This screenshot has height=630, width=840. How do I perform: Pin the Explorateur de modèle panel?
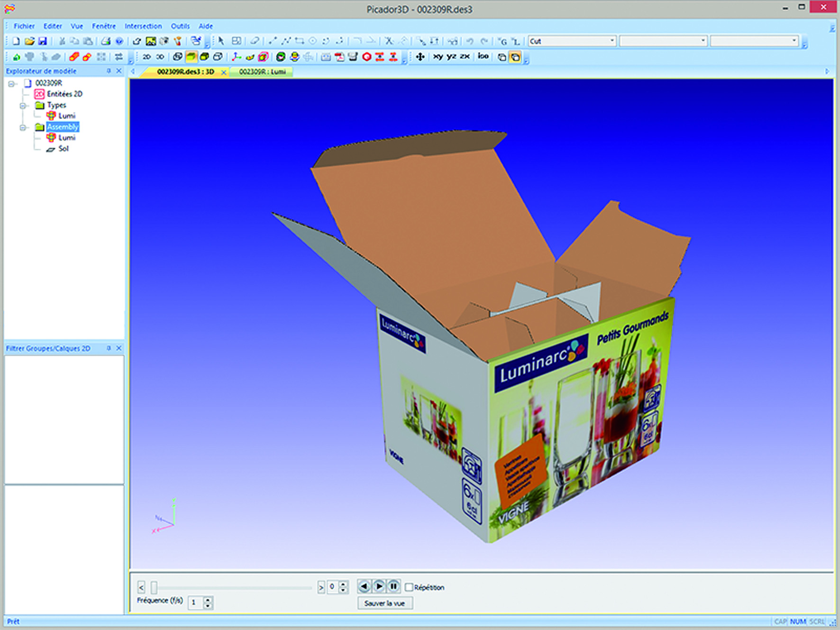point(109,71)
